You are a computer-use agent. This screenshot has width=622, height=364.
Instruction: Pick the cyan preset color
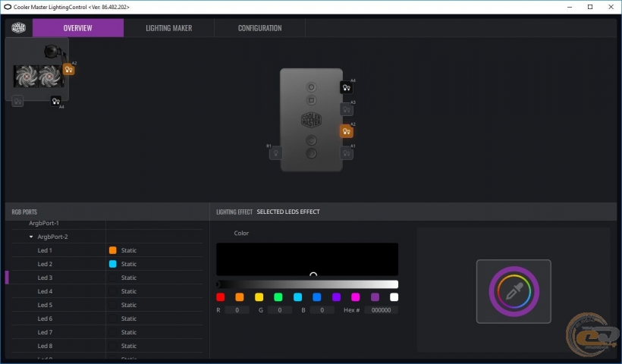297,297
